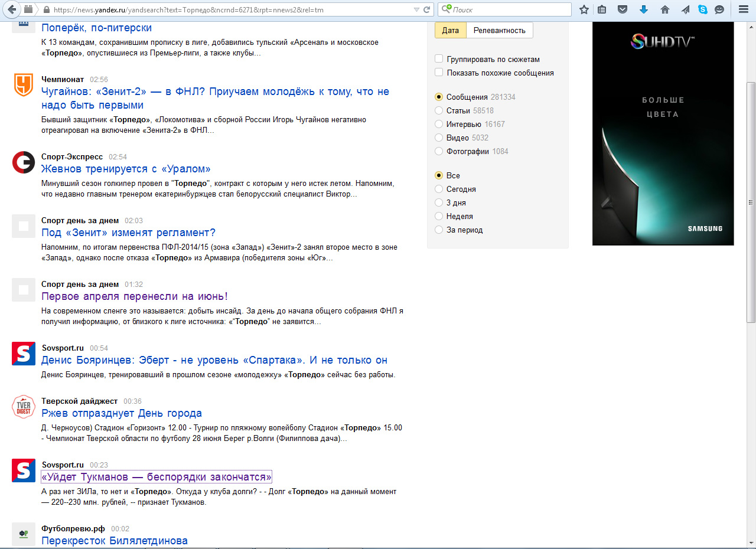Image resolution: width=756 pixels, height=549 pixels.
Task: Open headline Поперёк, по-питерски
Action: click(96, 28)
